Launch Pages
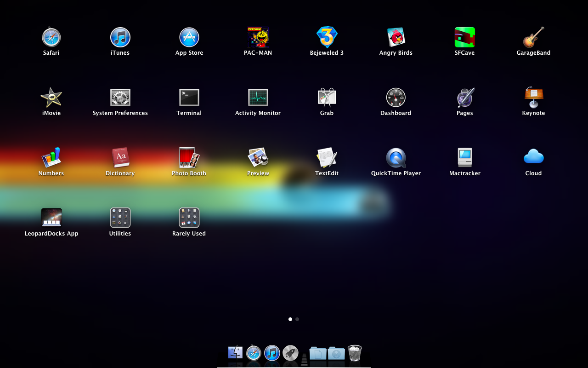 465,98
